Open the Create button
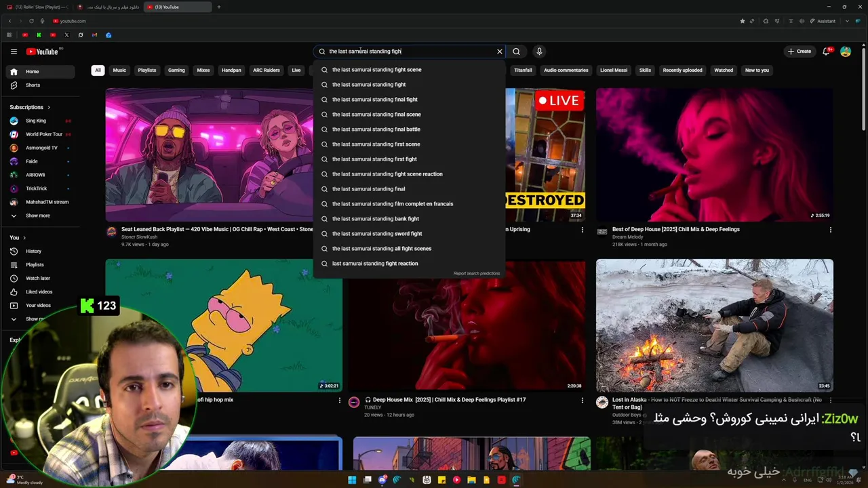 (800, 52)
